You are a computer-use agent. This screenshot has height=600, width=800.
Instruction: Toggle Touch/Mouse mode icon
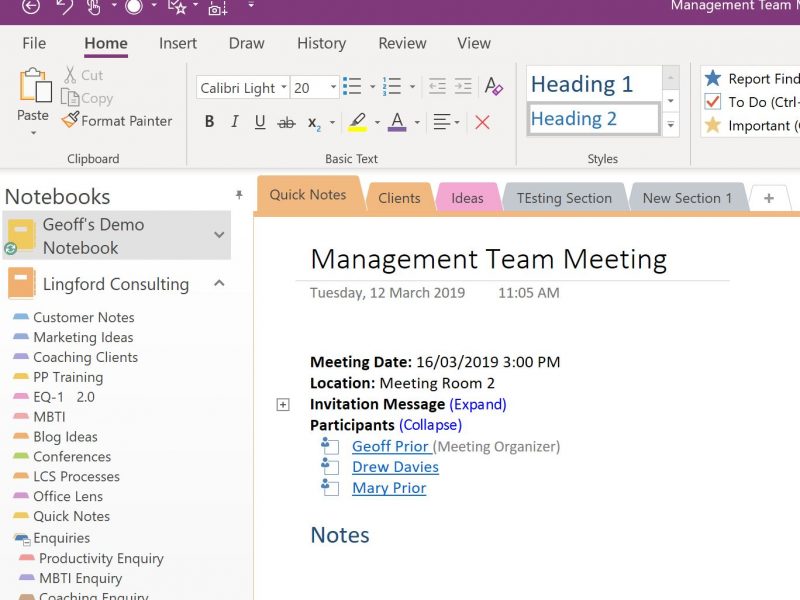click(94, 6)
